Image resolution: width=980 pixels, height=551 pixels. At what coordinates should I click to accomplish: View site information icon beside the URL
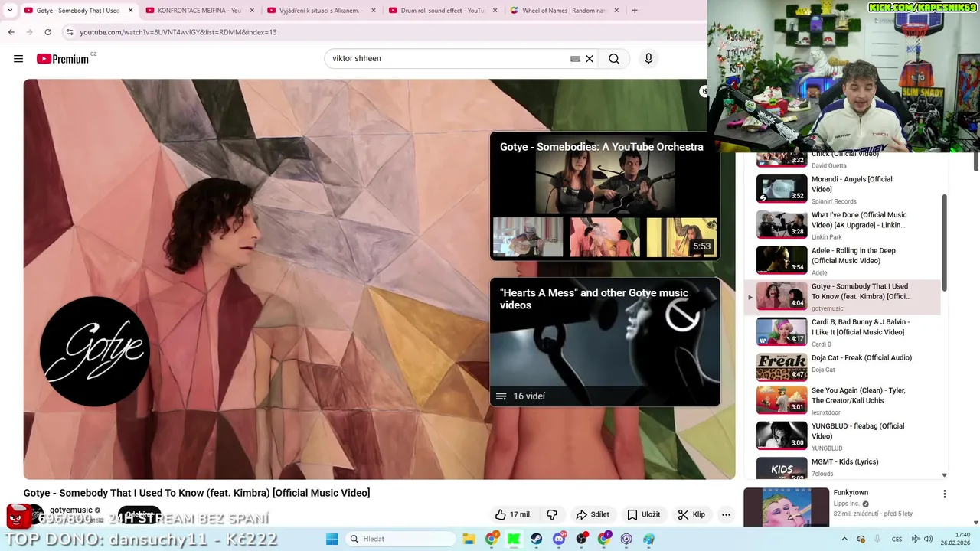coord(70,32)
